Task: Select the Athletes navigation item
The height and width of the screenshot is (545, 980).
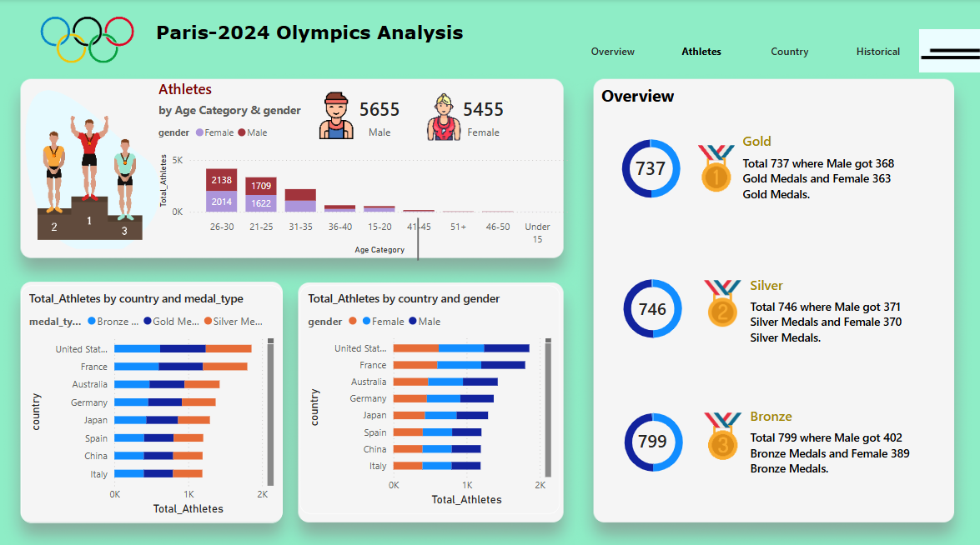Action: (x=701, y=52)
